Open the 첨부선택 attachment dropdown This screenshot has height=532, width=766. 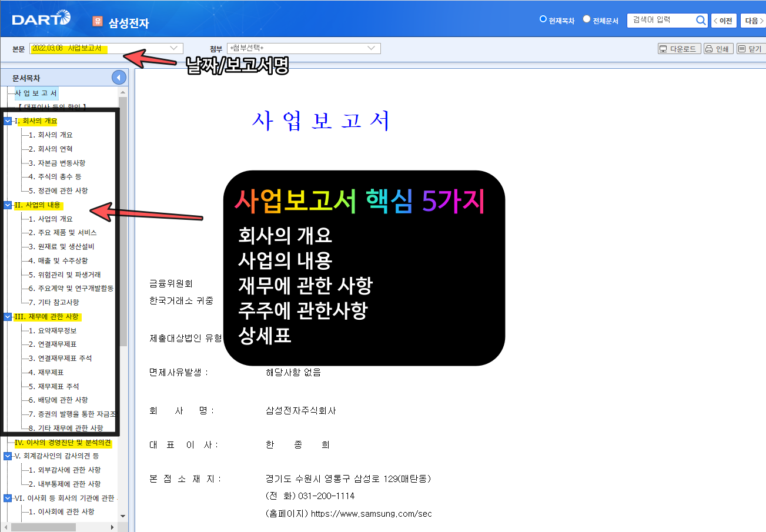tap(305, 48)
